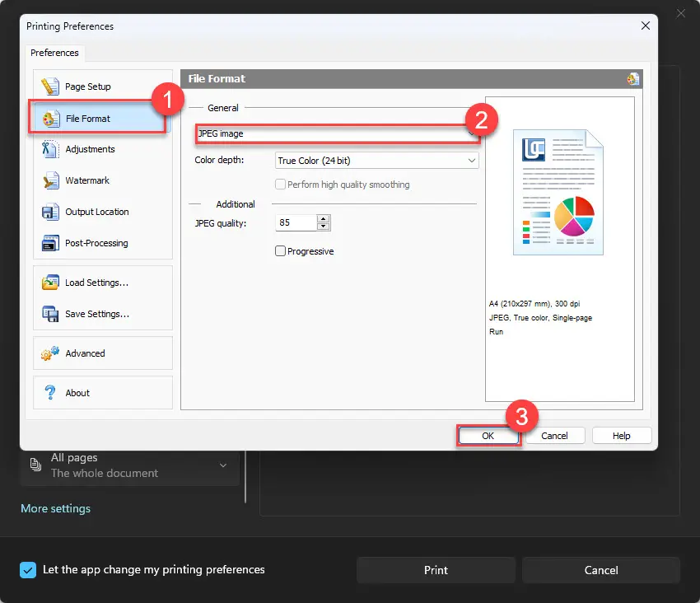Viewport: 700px width, 603px height.
Task: Go to Page Setup section
Action: pos(88,86)
